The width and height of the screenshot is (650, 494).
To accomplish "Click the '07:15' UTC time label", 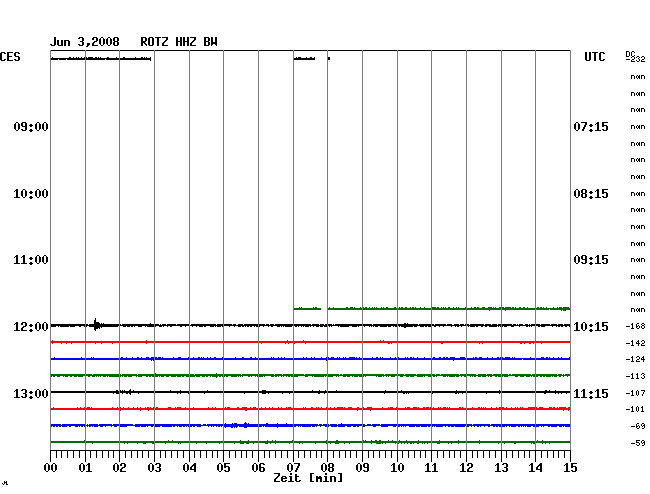I will click(x=591, y=126).
